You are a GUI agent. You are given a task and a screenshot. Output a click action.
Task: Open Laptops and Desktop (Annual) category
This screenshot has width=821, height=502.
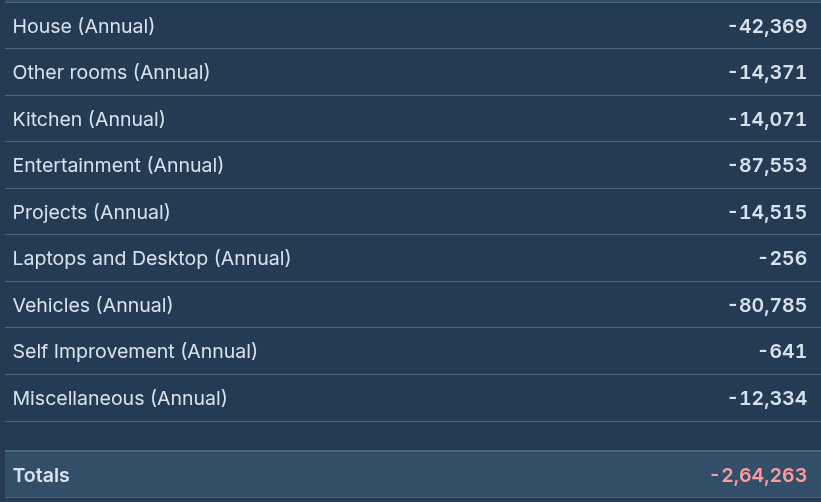coord(151,258)
